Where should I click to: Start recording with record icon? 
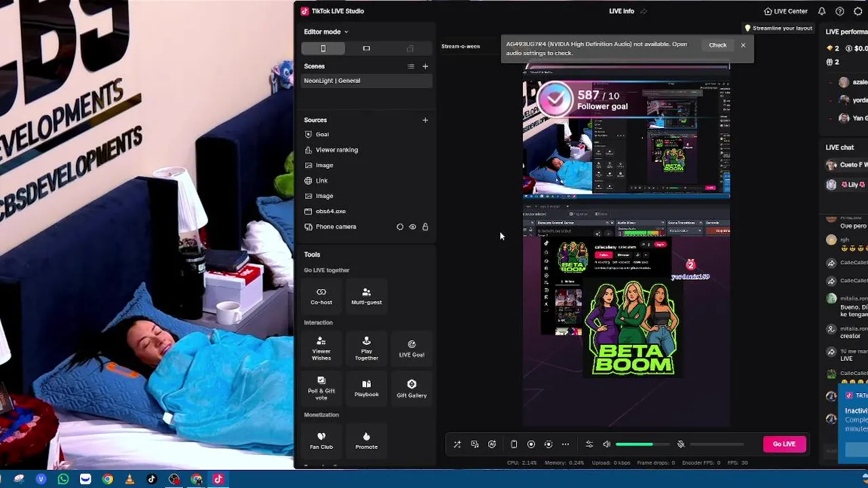click(x=531, y=445)
